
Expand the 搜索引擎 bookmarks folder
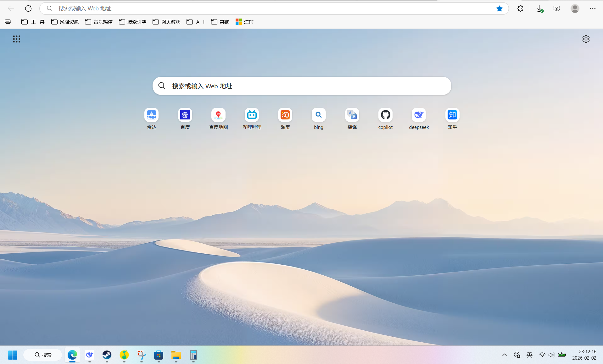pos(133,22)
